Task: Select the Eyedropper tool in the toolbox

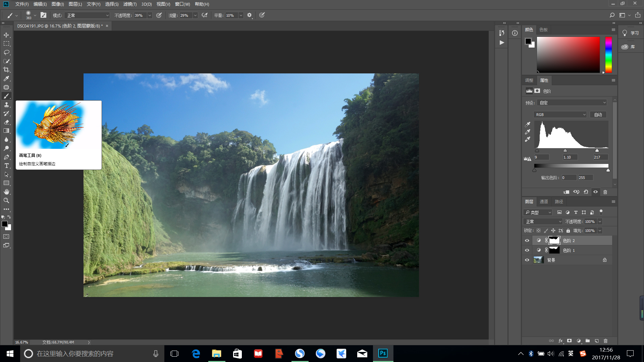Action: pos(6,78)
